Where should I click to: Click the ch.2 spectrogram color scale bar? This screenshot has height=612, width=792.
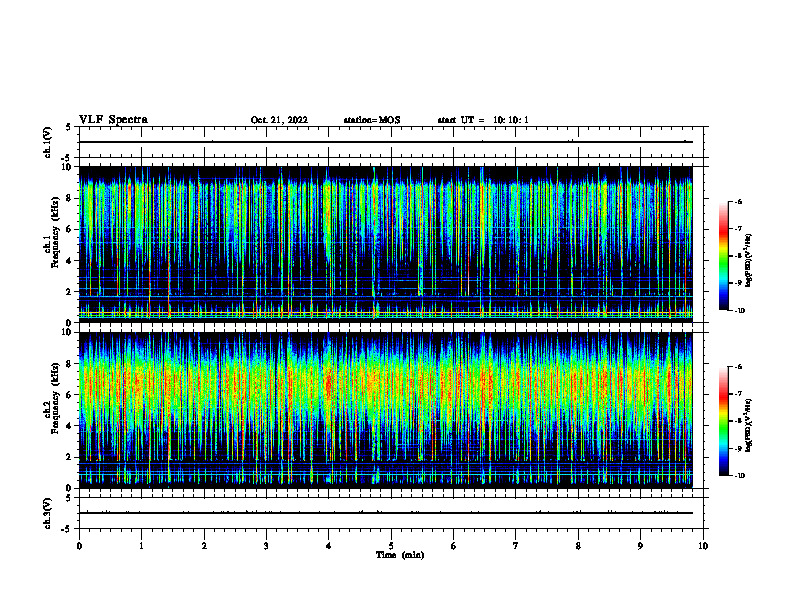(x=724, y=421)
